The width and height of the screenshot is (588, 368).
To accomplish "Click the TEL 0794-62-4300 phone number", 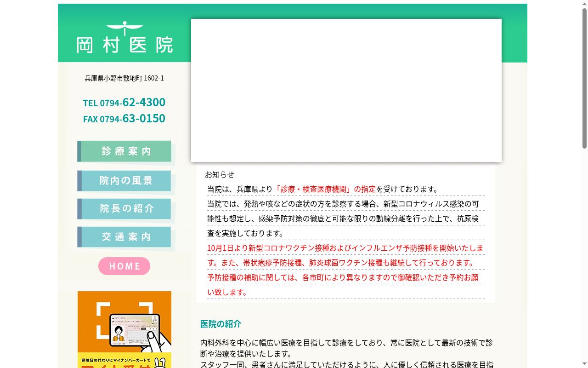I will click(x=124, y=102).
